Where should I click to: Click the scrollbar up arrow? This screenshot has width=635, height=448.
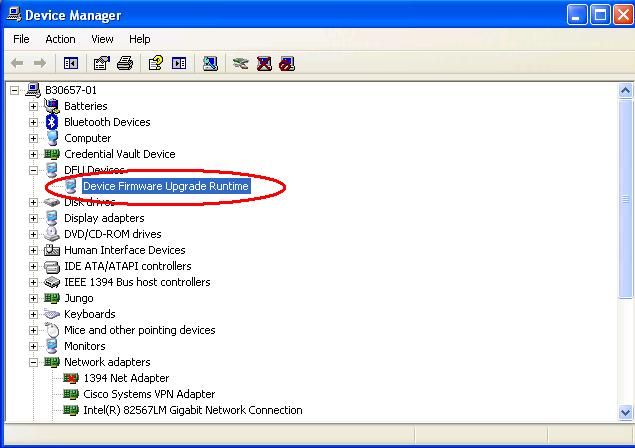[x=625, y=90]
